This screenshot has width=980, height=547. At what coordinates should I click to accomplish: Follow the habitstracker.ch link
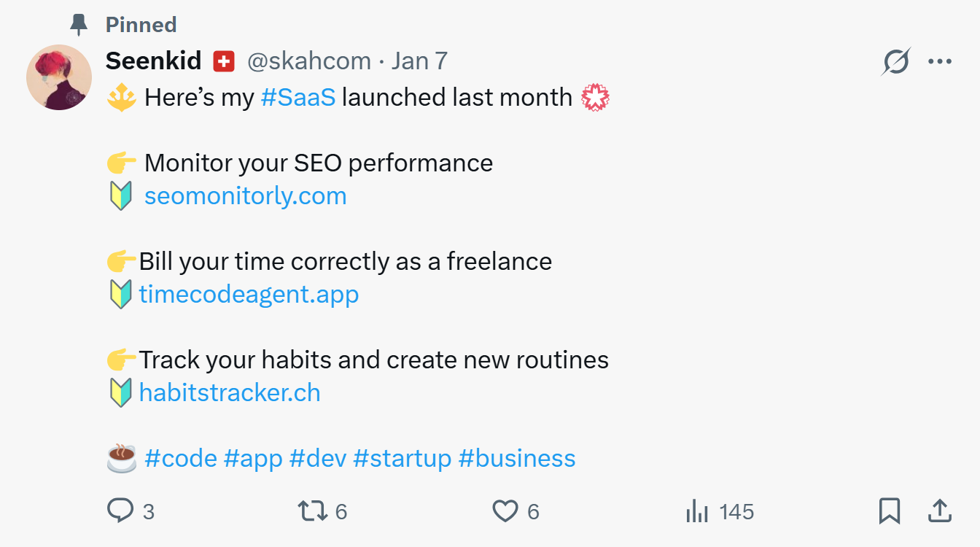click(x=229, y=393)
